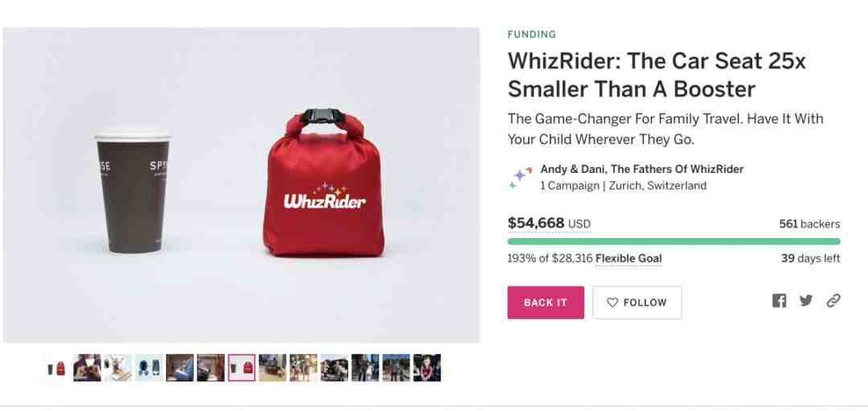Open the third gallery thumbnail
Image resolution: width=868 pixels, height=411 pixels.
(118, 368)
